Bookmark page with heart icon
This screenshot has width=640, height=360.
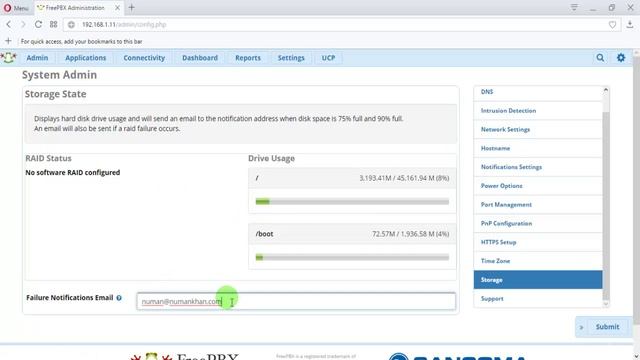click(x=612, y=25)
